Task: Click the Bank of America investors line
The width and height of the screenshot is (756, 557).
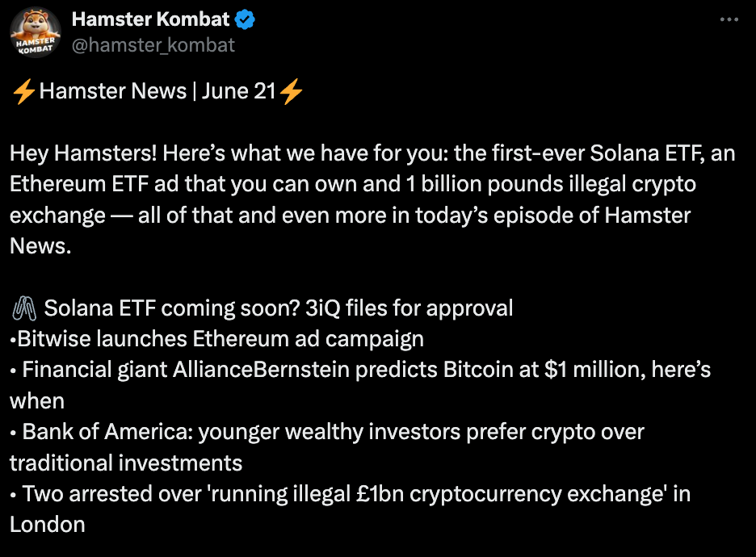Action: coord(327,447)
